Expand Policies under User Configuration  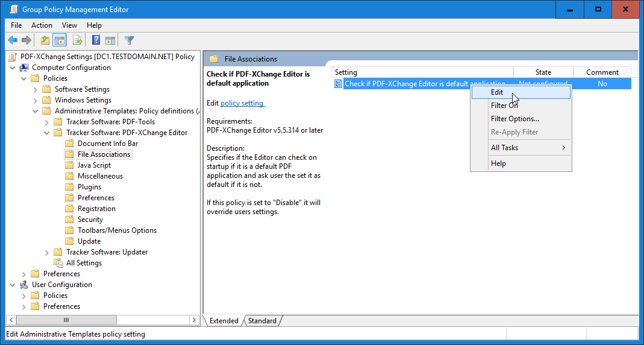tap(24, 296)
